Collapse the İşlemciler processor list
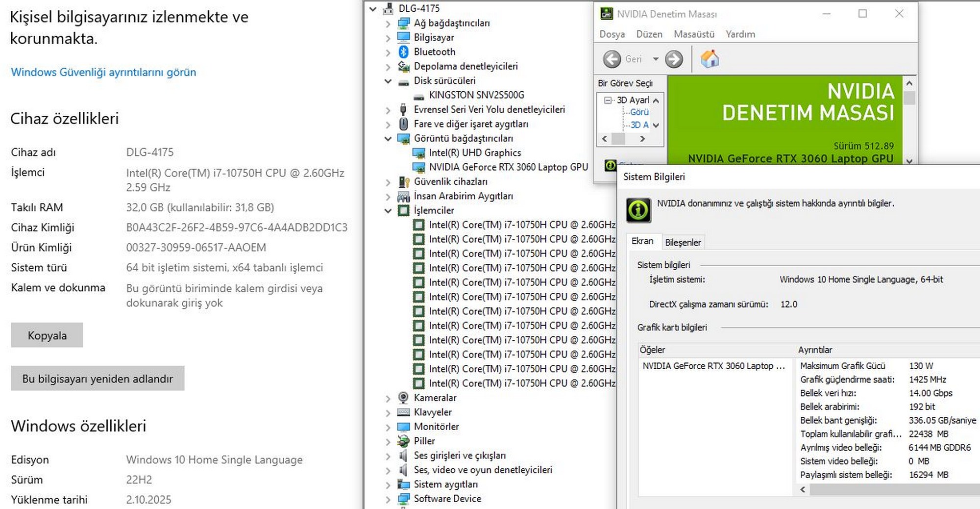This screenshot has width=980, height=509. tap(388, 211)
